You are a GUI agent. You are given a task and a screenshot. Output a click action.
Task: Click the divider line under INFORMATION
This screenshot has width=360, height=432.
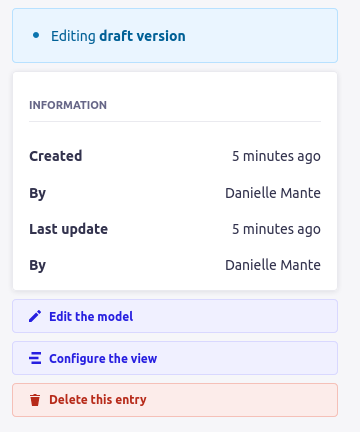175,122
